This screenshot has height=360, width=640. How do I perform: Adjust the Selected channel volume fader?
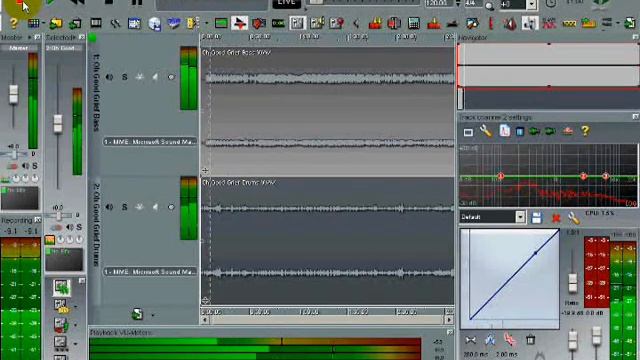tap(58, 124)
